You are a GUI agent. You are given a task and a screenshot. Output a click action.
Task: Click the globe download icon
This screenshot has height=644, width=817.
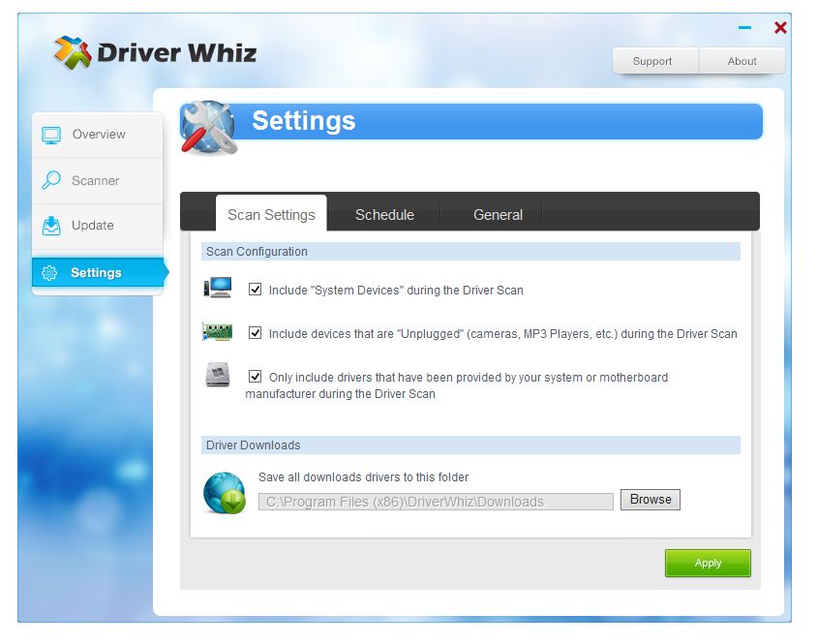tap(225, 493)
